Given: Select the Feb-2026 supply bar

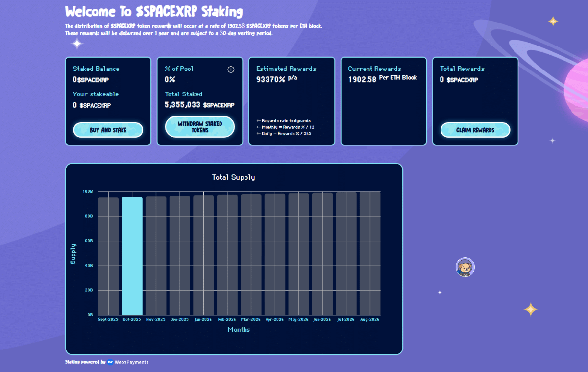Looking at the screenshot, I should [x=227, y=255].
